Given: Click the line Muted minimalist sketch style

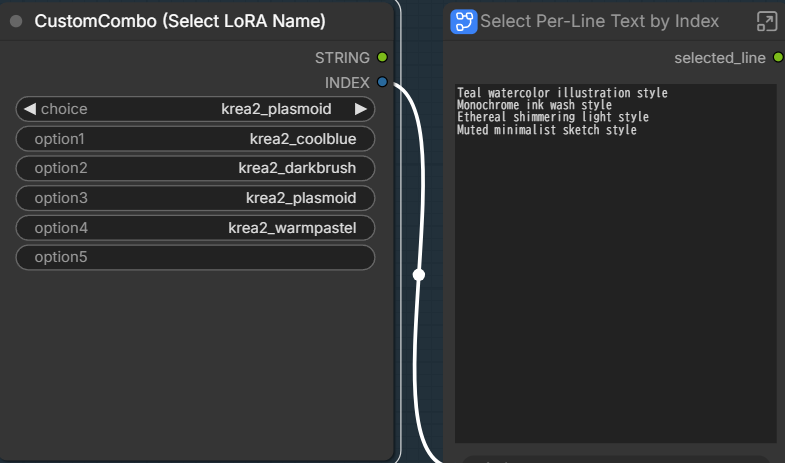Looking at the screenshot, I should tap(547, 130).
